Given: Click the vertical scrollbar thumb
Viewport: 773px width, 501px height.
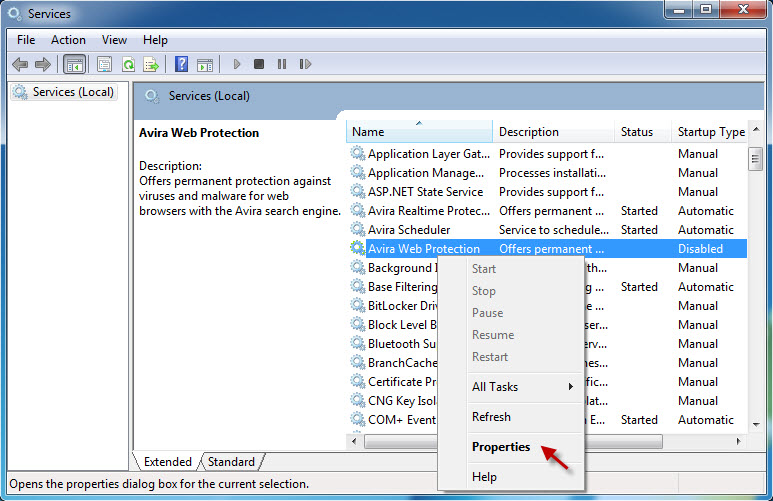Looking at the screenshot, I should [755, 159].
